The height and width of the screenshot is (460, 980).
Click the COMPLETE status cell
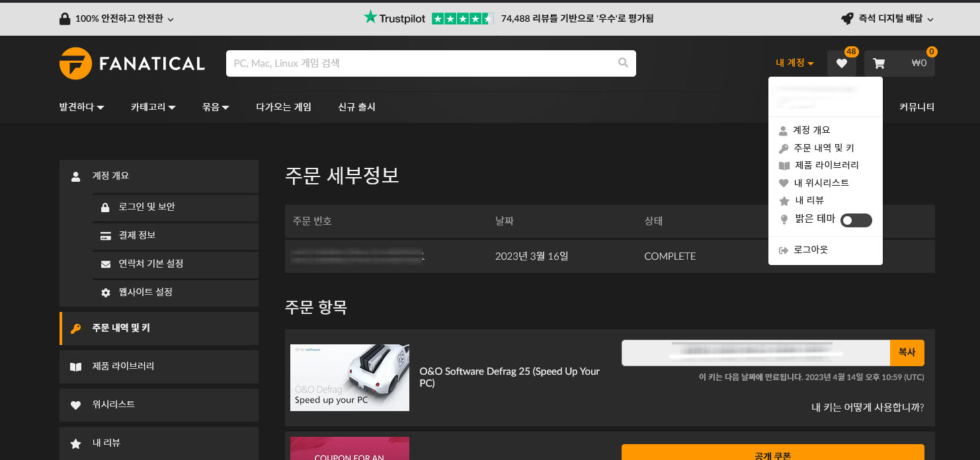pos(670,256)
